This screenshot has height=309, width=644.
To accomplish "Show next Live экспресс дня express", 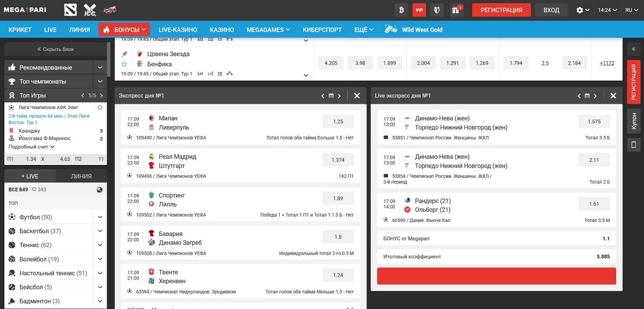I will (x=596, y=96).
